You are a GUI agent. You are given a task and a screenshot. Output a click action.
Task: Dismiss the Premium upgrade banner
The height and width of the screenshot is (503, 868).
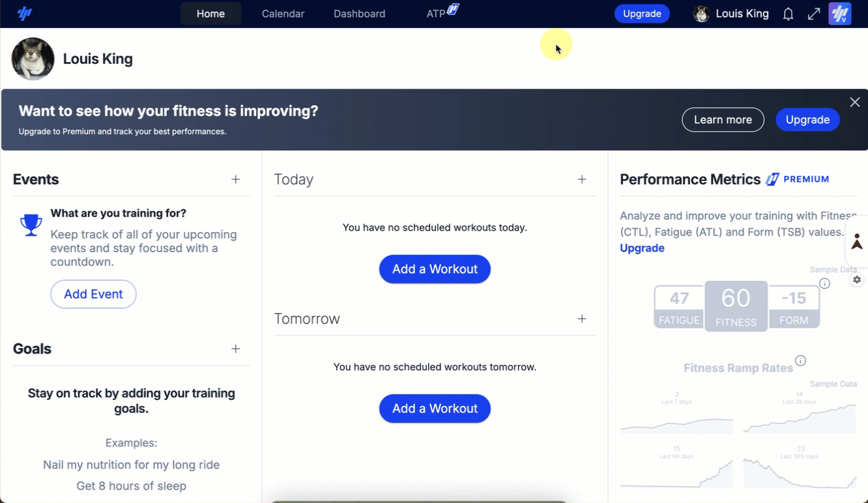click(855, 102)
